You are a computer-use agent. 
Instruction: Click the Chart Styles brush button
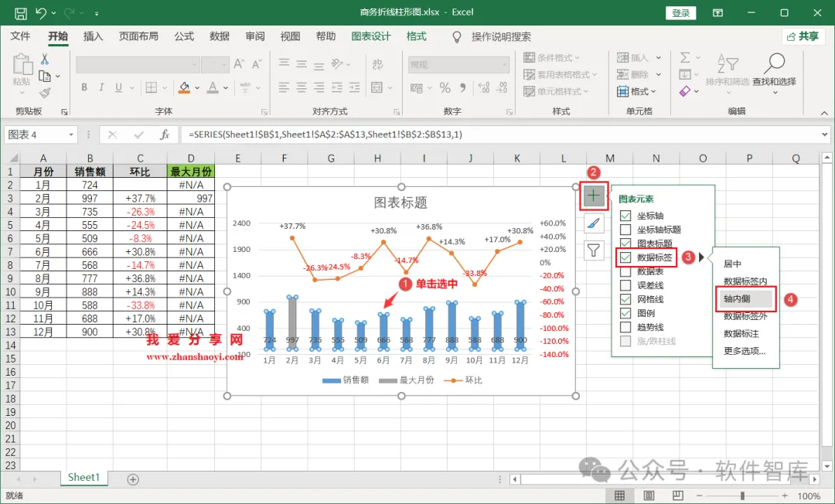[x=593, y=223]
